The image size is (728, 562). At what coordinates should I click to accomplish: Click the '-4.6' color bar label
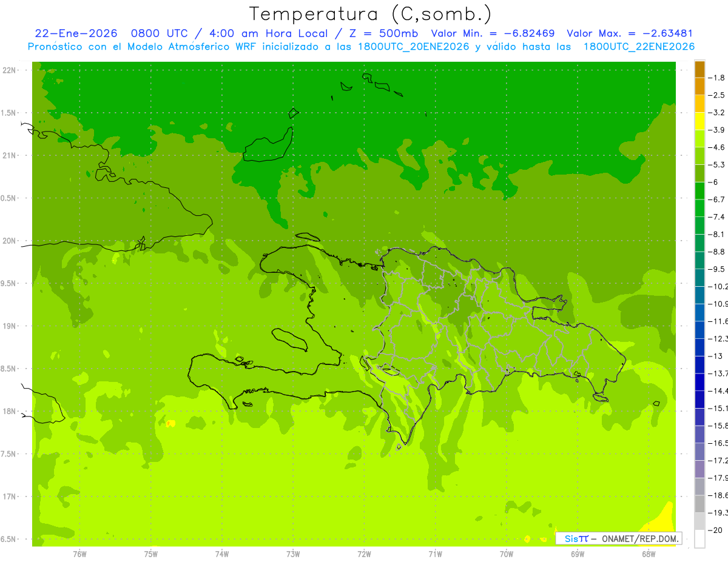coord(717,147)
